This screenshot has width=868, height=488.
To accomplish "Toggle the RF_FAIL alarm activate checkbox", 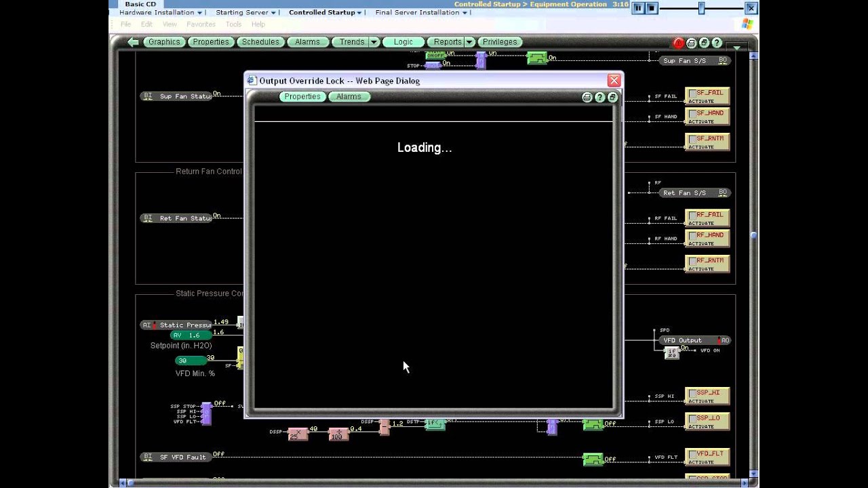I will coord(692,215).
